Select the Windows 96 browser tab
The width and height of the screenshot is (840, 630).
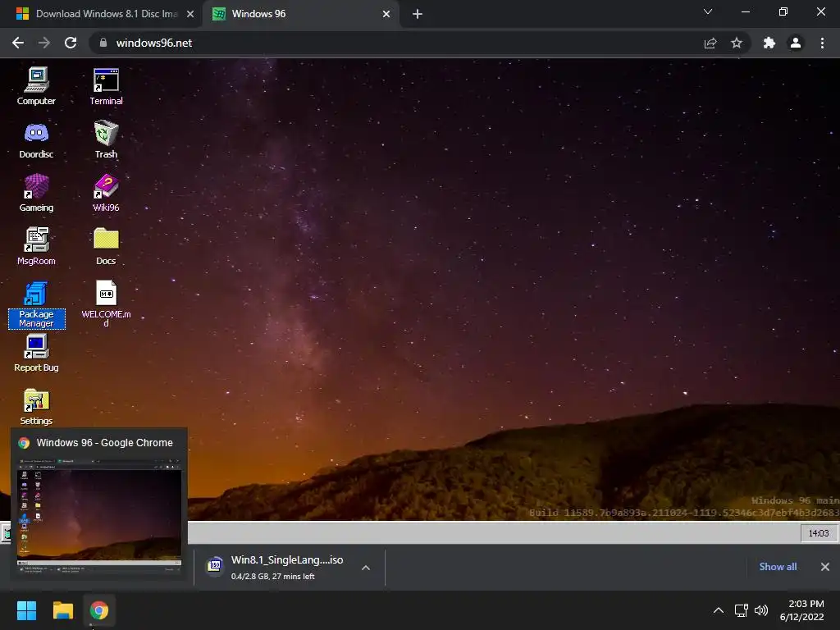click(300, 14)
